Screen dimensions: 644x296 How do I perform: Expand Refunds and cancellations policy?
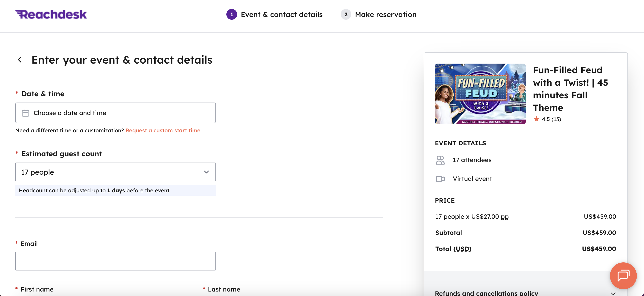click(x=526, y=293)
